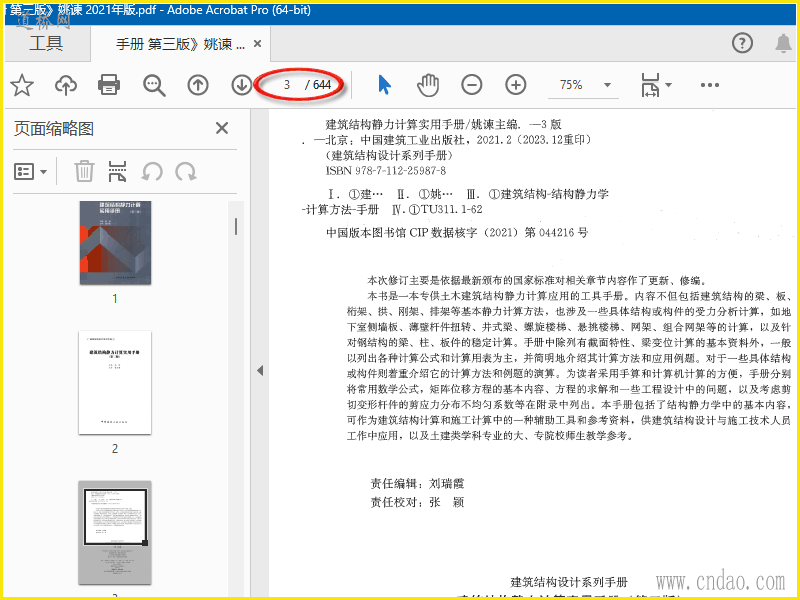
Task: Go to previous page with up arrow
Action: (198, 85)
